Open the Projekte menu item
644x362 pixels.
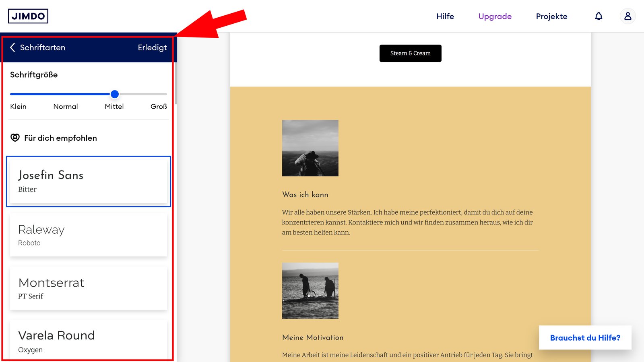point(551,16)
